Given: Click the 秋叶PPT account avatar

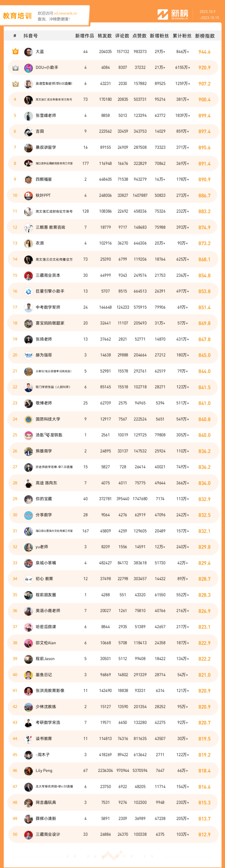Looking at the screenshot, I should [x=28, y=195].
